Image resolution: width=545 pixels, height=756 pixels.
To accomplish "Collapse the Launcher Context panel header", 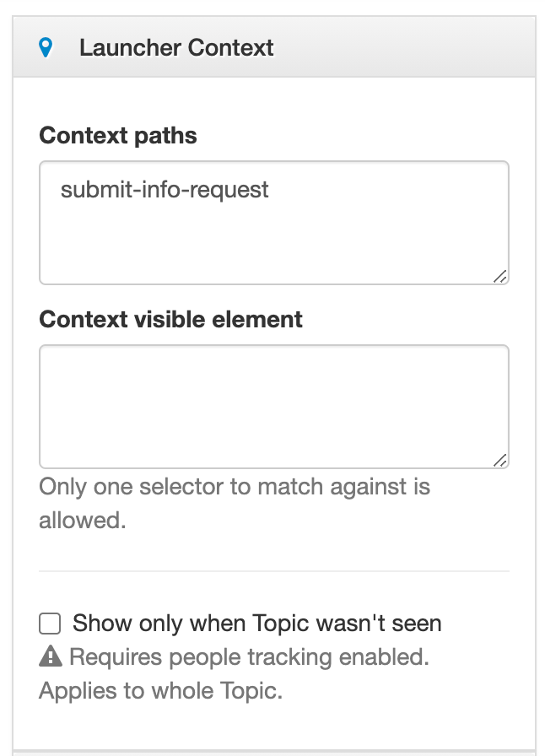I will pyautogui.click(x=274, y=46).
